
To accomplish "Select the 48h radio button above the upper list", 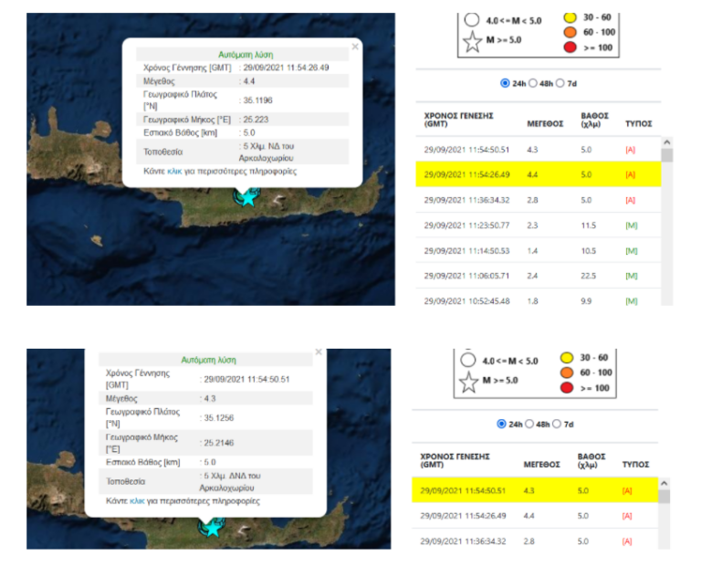I will (533, 83).
